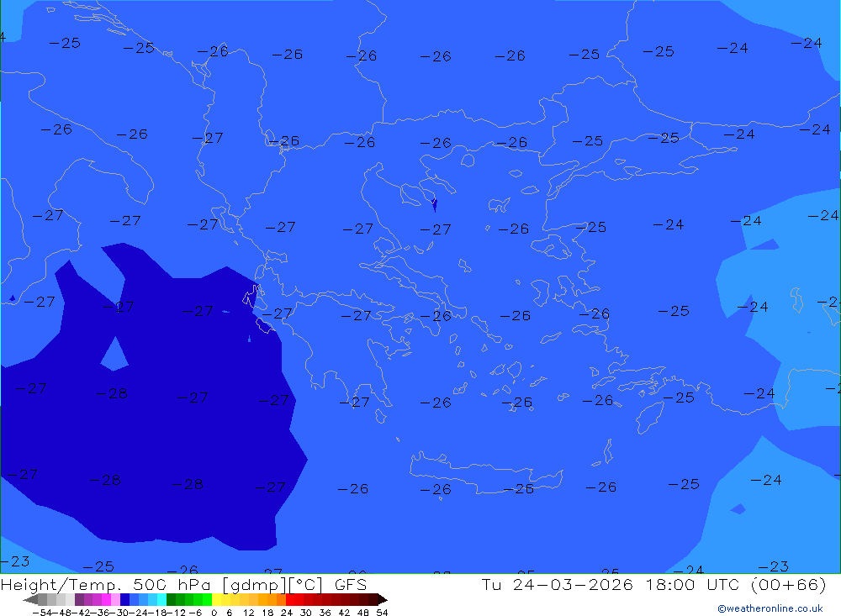Screen dimensions: 841x616
Task: Click the darkest purple legend swatch
Action: (79, 600)
